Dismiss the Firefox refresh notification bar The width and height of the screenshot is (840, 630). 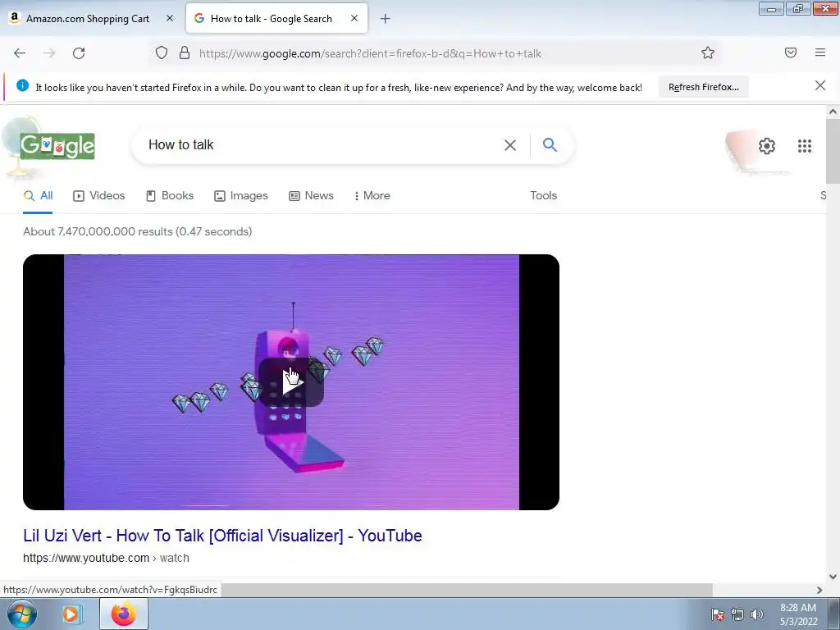tap(820, 85)
